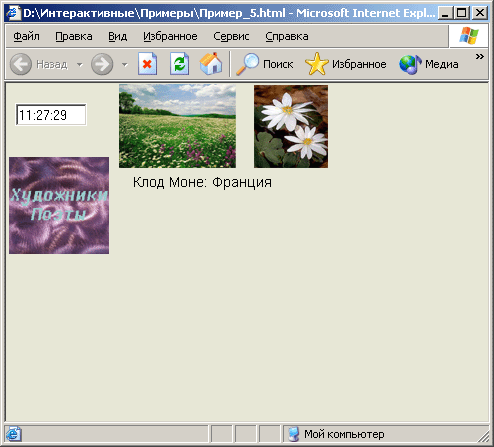Open Search with magnifying glass icon
Screen dimensions: 494x447
pyautogui.click(x=265, y=64)
